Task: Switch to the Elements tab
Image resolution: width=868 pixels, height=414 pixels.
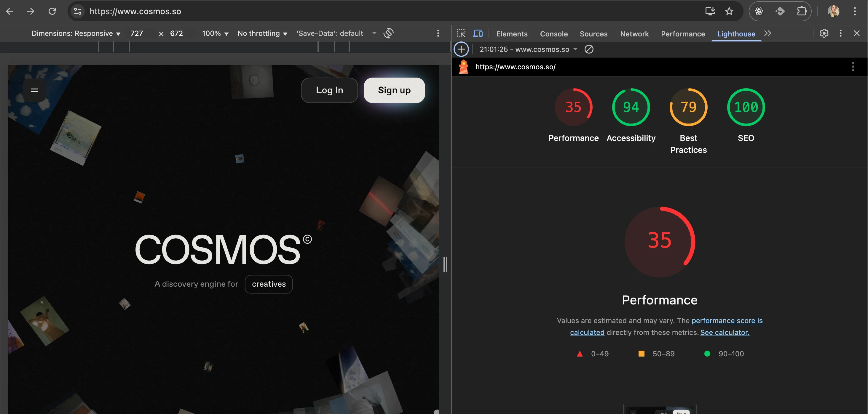Action: [x=511, y=34]
